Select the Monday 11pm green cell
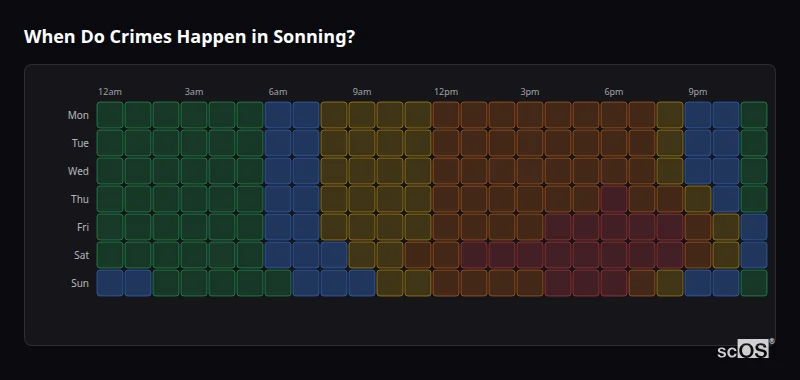 point(754,115)
